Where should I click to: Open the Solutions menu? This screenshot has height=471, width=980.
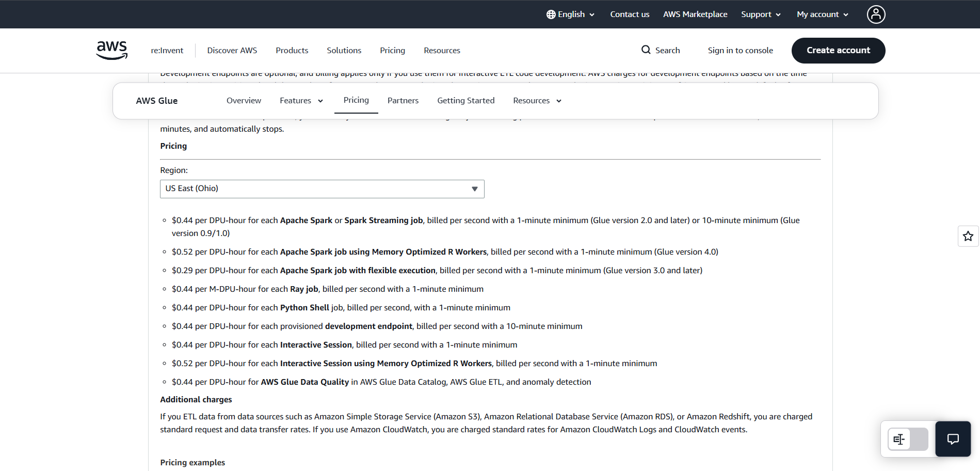[344, 51]
